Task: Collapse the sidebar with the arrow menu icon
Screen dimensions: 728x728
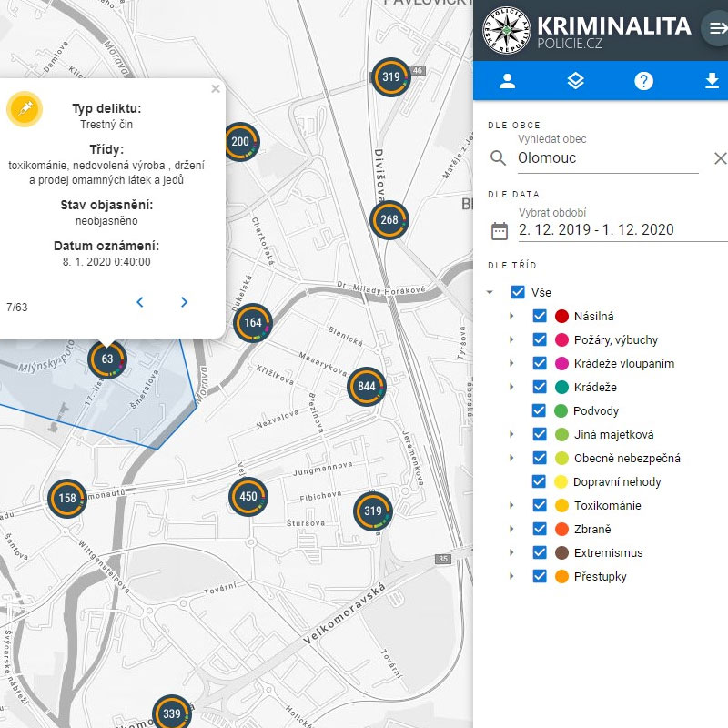Action: tap(715, 28)
